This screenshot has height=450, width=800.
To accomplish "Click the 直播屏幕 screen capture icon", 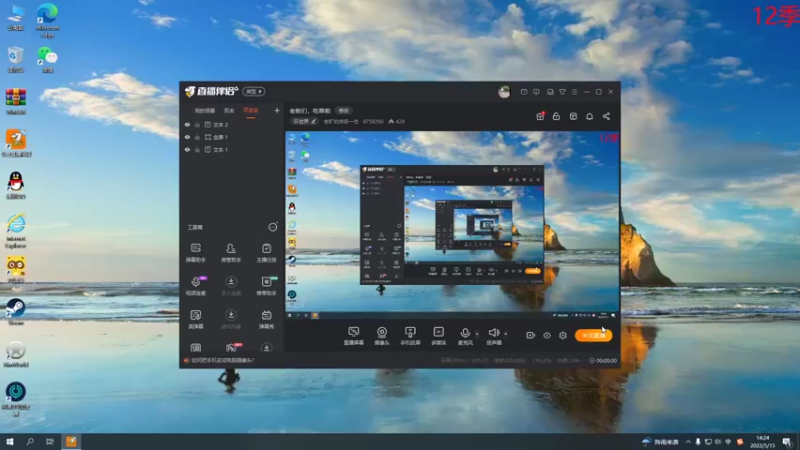I will click(354, 336).
